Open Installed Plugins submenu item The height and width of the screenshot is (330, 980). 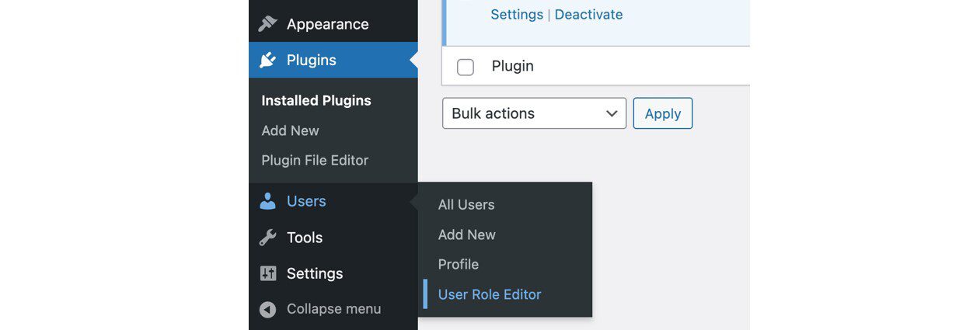(x=316, y=100)
